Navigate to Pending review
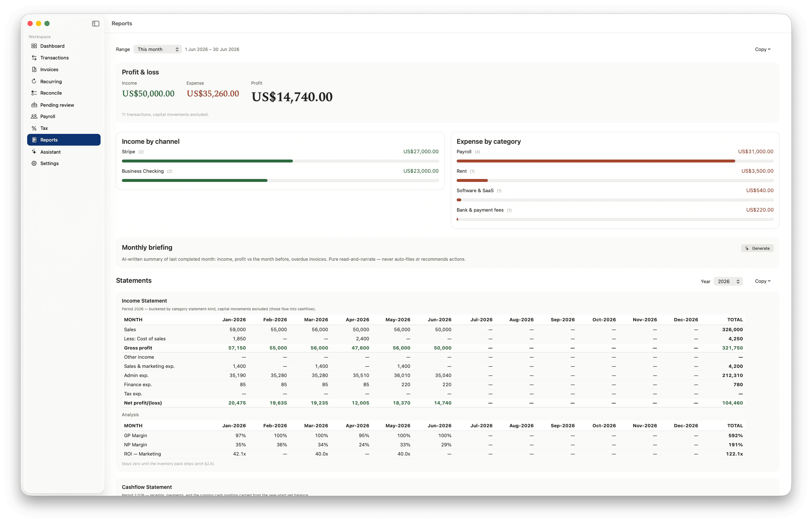Image resolution: width=812 pixels, height=523 pixels. pos(64,105)
